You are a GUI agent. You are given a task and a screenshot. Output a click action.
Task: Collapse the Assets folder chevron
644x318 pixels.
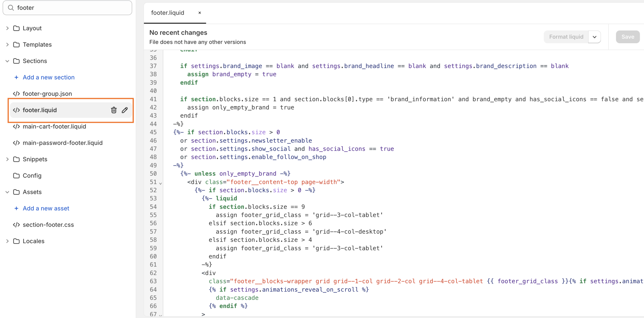coord(7,192)
